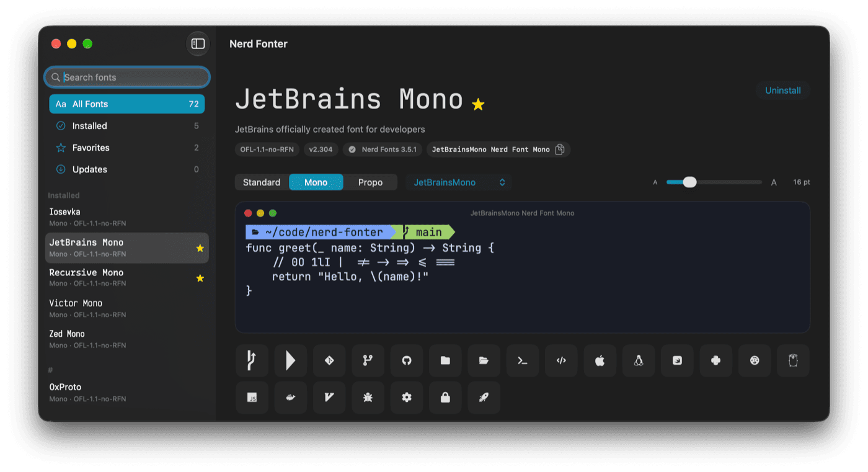This screenshot has width=868, height=472.
Task: Click the Python logo glyph tile
Action: pos(716,360)
